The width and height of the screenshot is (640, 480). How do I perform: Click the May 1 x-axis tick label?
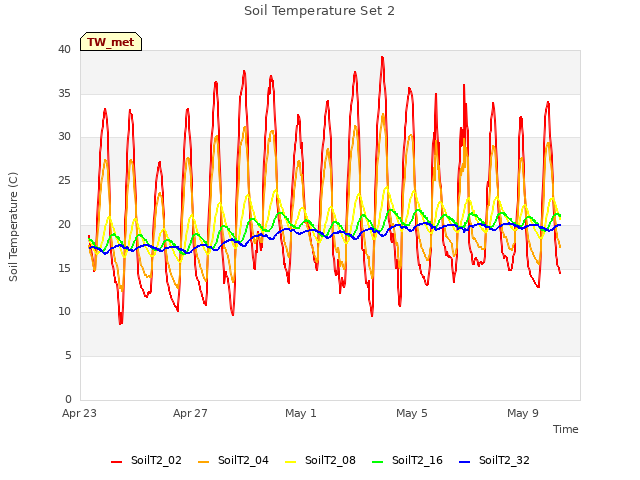point(301,413)
